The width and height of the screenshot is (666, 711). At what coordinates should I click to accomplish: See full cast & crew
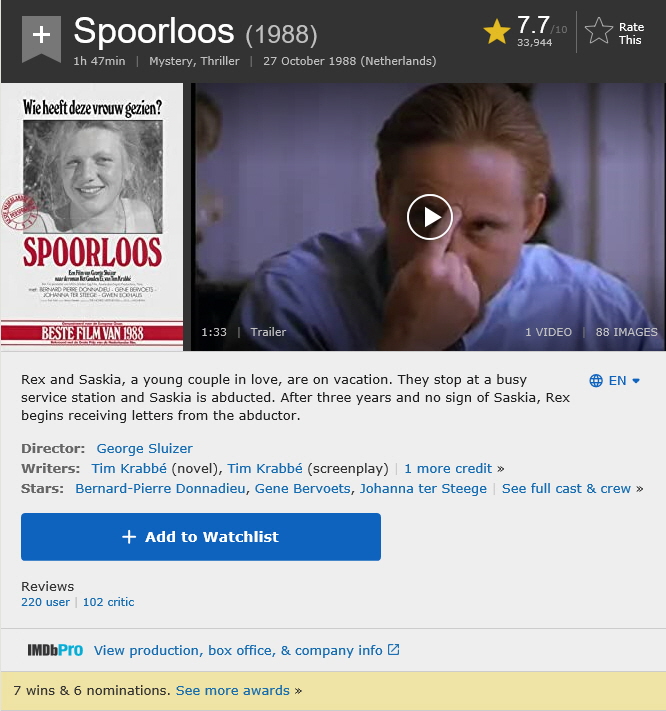pos(566,488)
